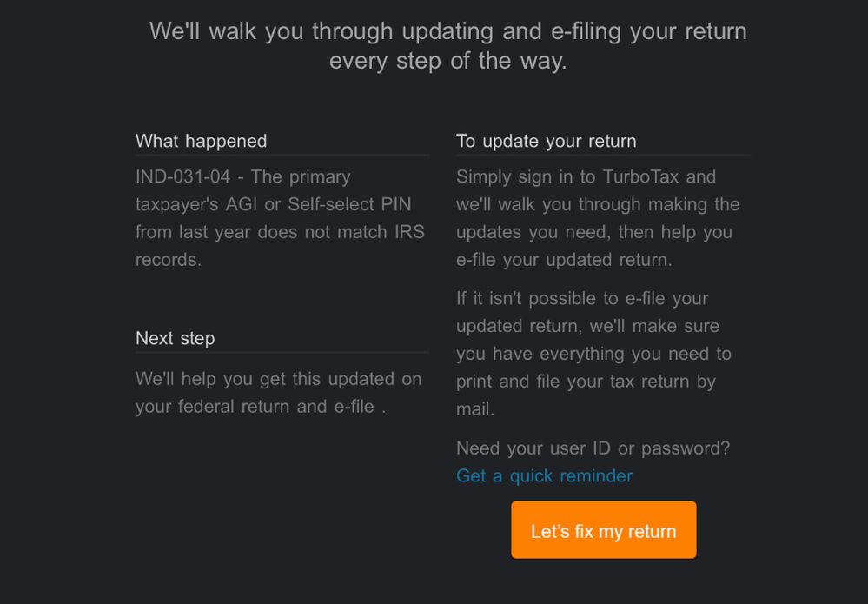Click the "Simply sign in to TurboTax" line

coord(586,176)
